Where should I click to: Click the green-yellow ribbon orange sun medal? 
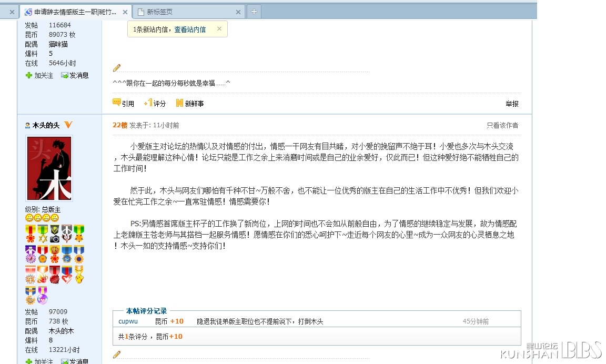79,234
